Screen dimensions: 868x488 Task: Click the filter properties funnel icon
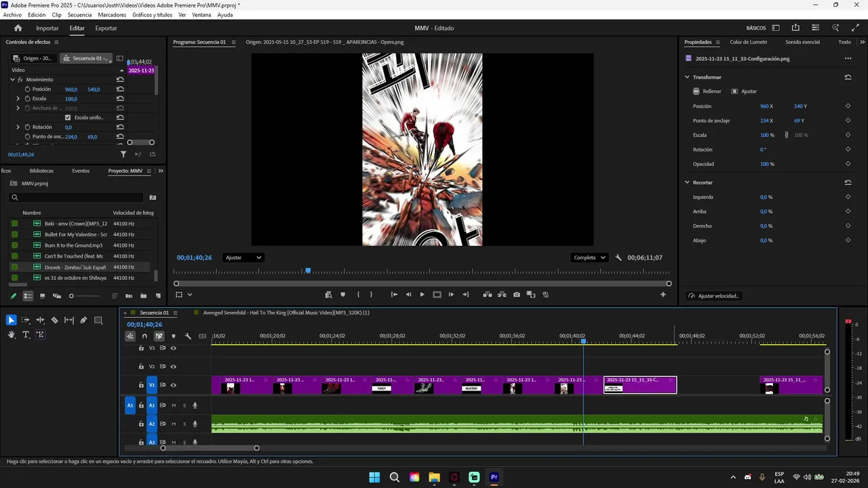point(123,155)
